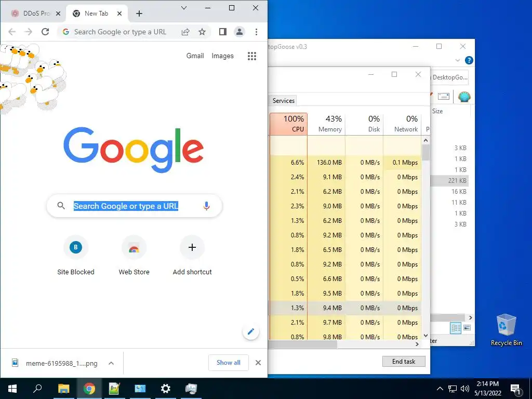The width and height of the screenshot is (532, 399).
Task: Click Task Manager vertical scrollbar down arrow
Action: tap(426, 336)
